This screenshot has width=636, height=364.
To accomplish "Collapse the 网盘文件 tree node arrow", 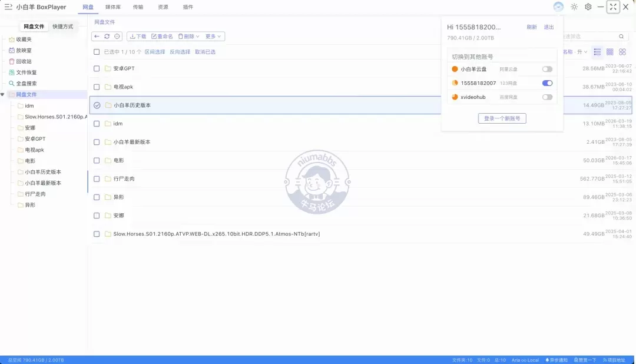I will 2,95.
